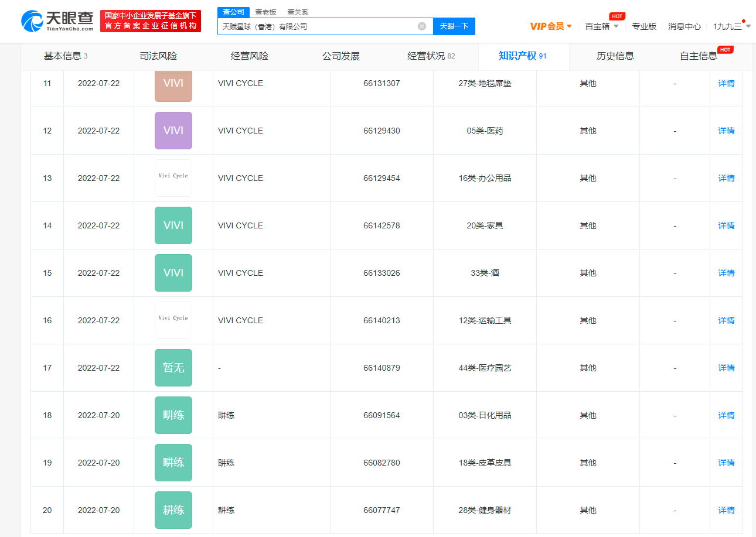
Task: Switch to the 查关系 search tab
Action: point(298,12)
